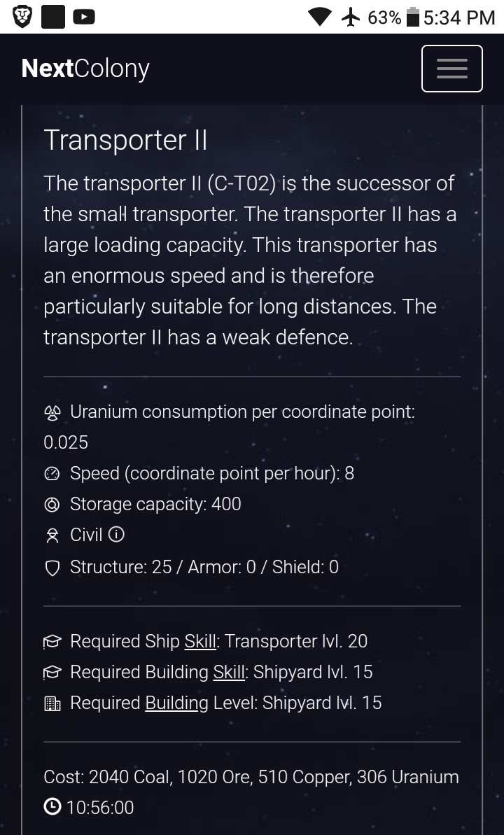
Task: Click the NextColony logo
Action: tap(85, 69)
